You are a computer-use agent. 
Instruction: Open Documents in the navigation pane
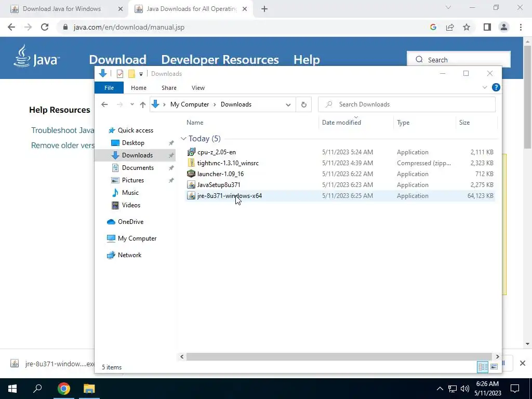137,168
